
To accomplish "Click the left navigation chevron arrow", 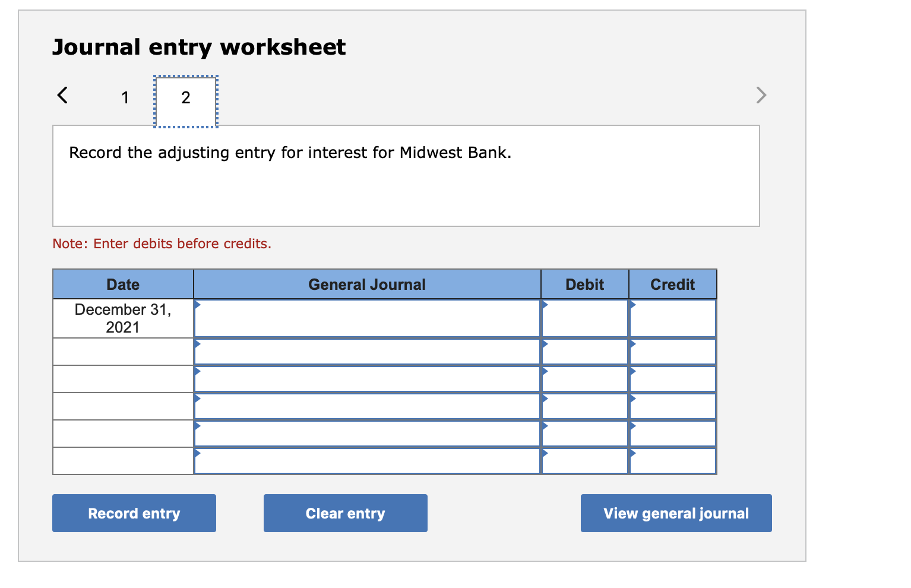I will [x=62, y=95].
